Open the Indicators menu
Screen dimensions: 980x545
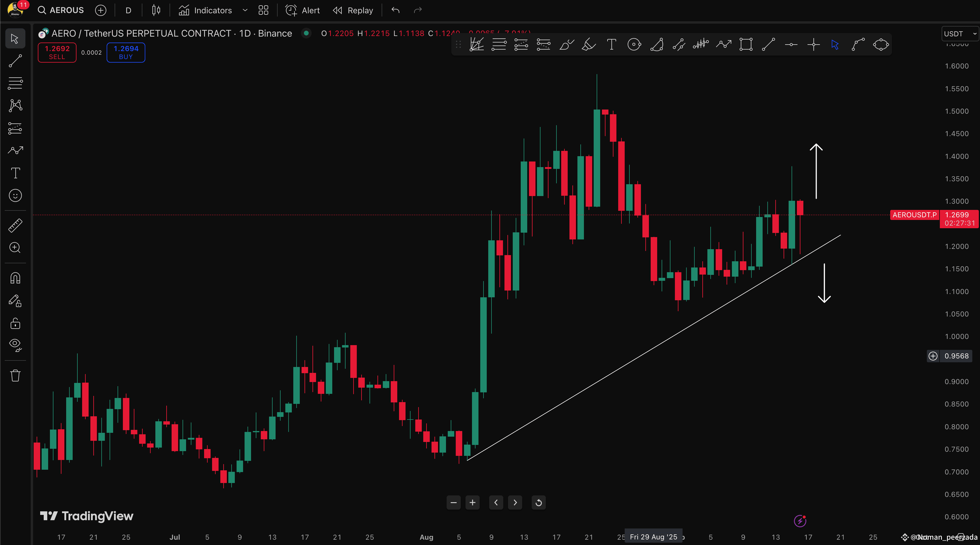[x=205, y=10]
